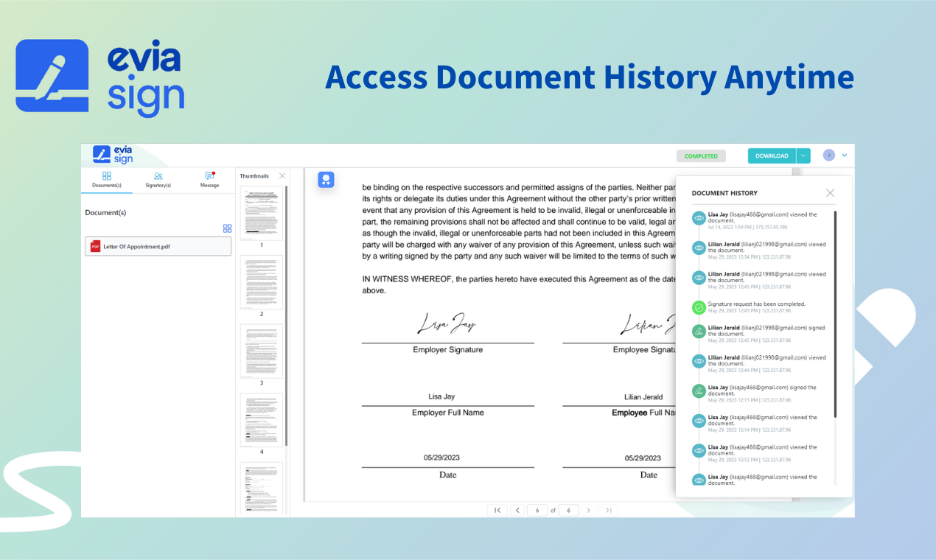The height and width of the screenshot is (560, 936).
Task: Click 'DOCUMENT HISTORY' heading text
Action: coord(724,193)
